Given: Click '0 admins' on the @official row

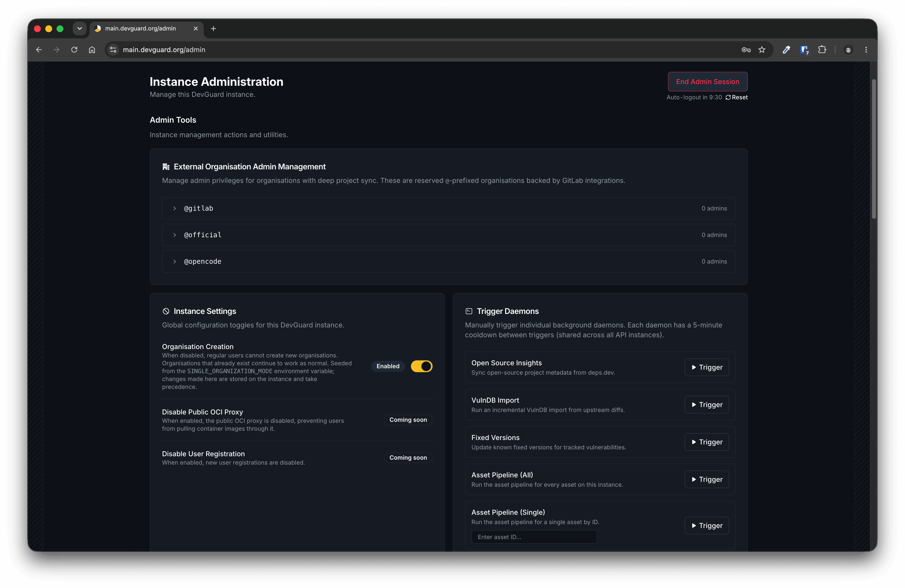Looking at the screenshot, I should 714,235.
